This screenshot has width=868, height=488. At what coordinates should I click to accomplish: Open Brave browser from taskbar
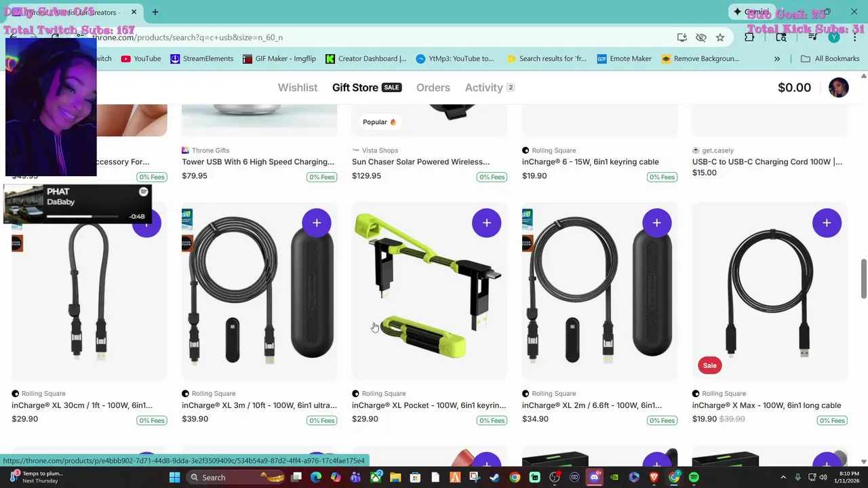click(654, 477)
